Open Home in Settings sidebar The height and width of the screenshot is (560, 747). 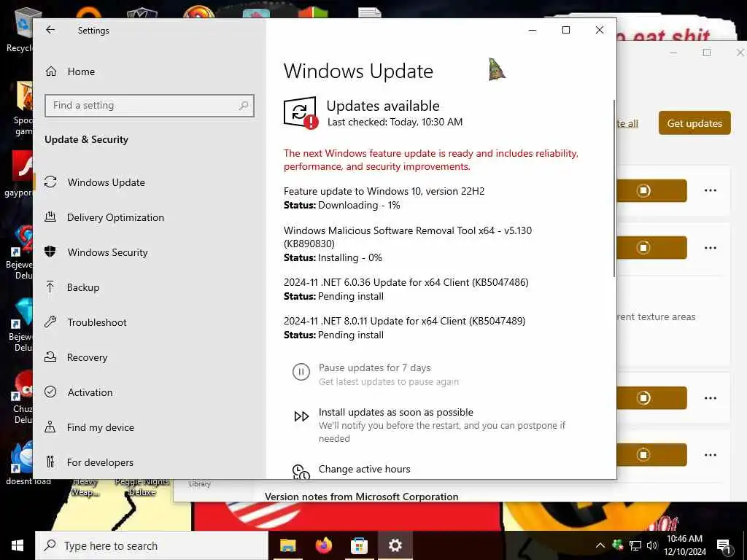[x=81, y=71]
